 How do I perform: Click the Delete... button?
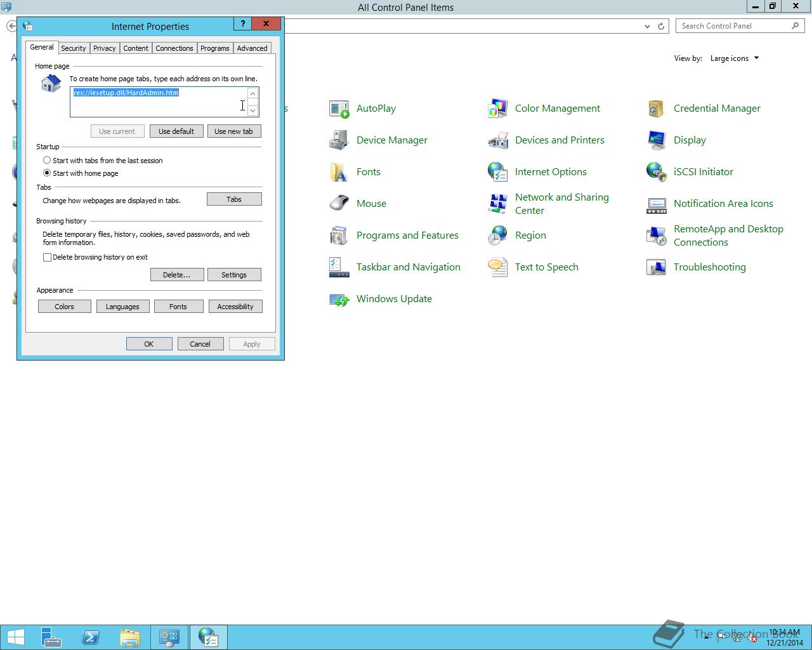(x=177, y=275)
